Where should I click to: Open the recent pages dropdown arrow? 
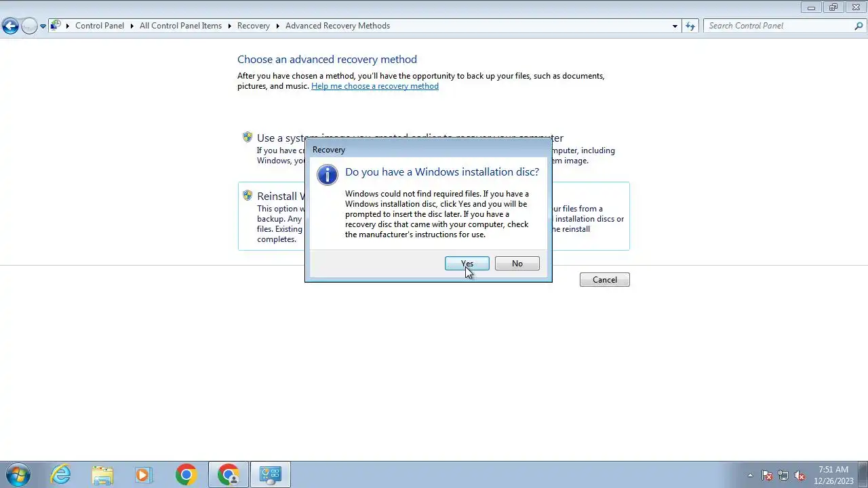pos(43,26)
